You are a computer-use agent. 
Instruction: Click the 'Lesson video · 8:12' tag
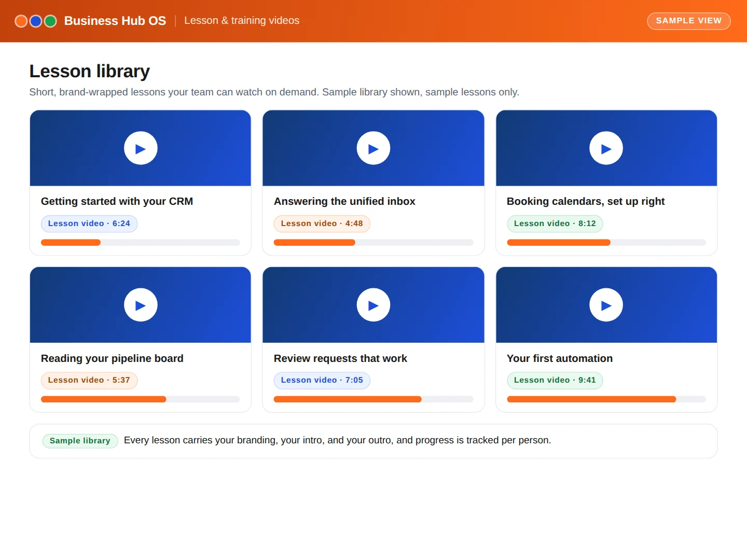pyautogui.click(x=555, y=223)
